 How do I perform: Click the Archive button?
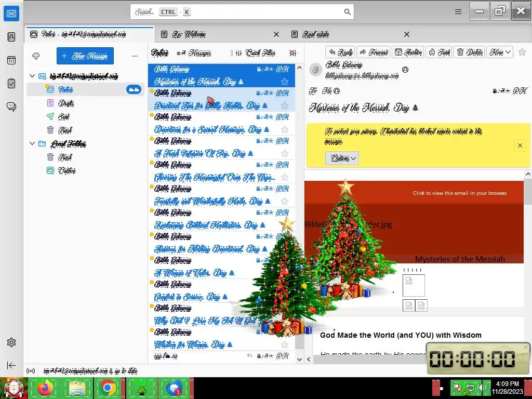[x=408, y=52]
